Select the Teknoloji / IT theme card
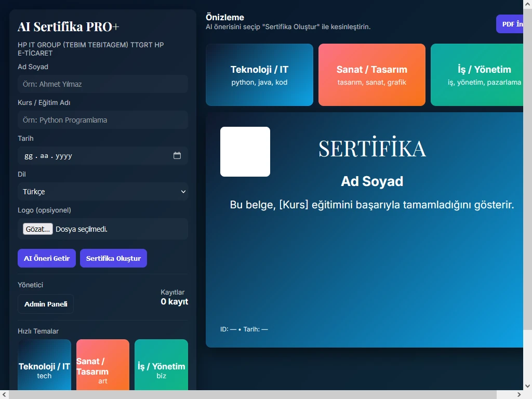 (259, 75)
